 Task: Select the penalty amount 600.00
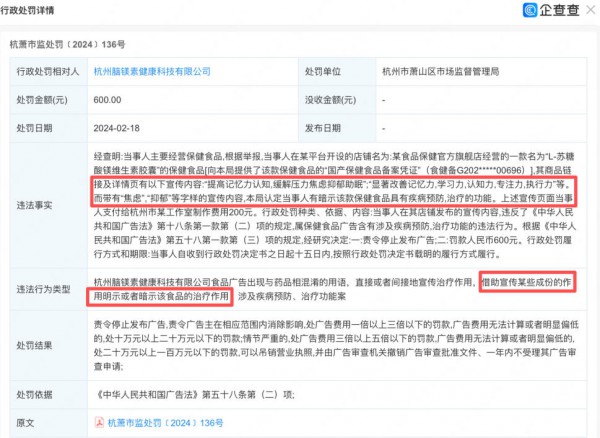(107, 100)
